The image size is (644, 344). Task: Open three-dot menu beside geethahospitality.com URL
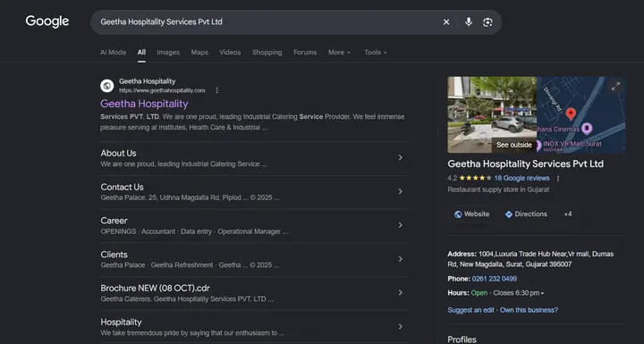click(216, 90)
